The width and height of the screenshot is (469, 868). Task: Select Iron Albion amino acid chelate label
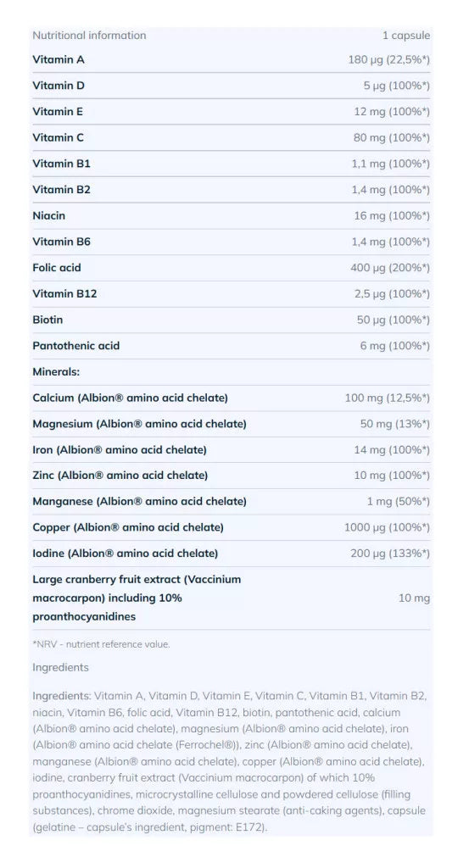point(119,450)
